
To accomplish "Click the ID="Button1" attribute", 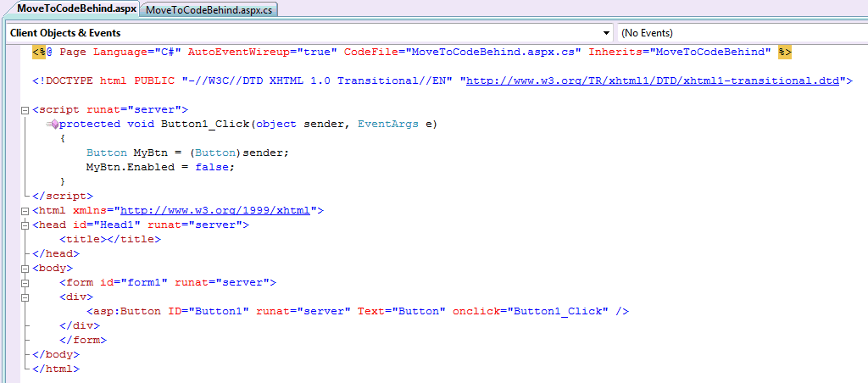I will (x=209, y=311).
